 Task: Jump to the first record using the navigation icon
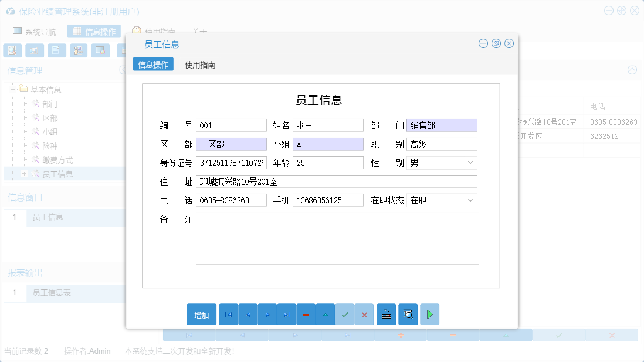coord(228,315)
